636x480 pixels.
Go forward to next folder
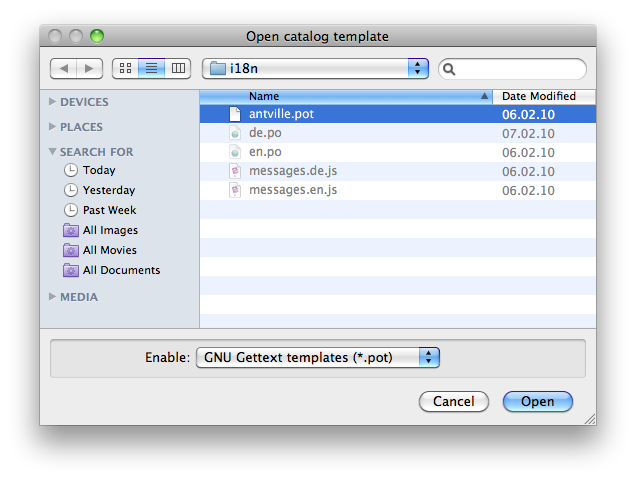[x=89, y=68]
